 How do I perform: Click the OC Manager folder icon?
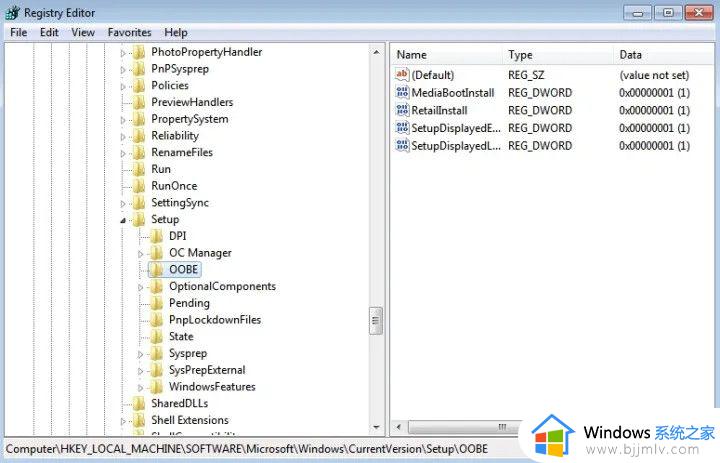(157, 253)
